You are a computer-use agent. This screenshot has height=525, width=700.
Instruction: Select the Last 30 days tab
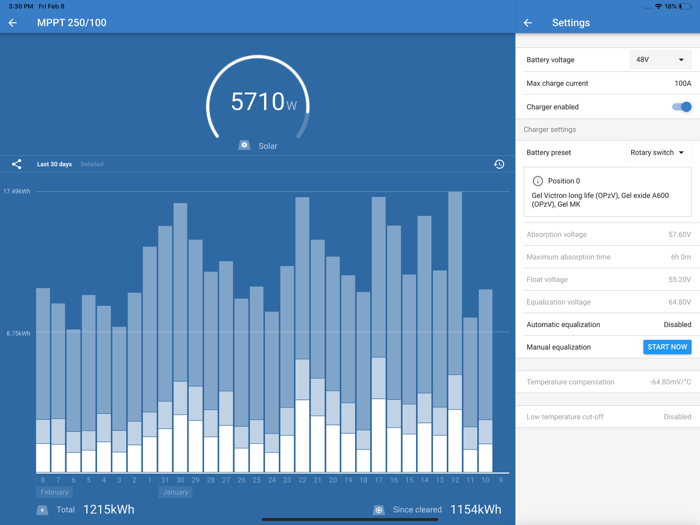pos(54,164)
